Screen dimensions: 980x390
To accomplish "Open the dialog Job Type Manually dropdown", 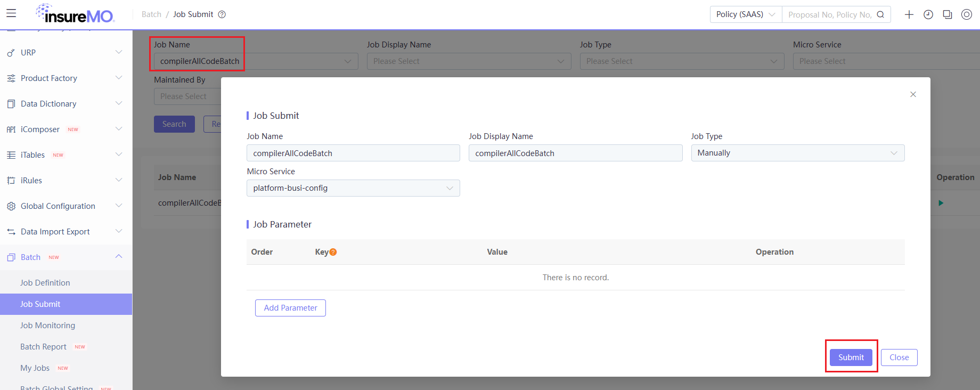I will pyautogui.click(x=797, y=153).
